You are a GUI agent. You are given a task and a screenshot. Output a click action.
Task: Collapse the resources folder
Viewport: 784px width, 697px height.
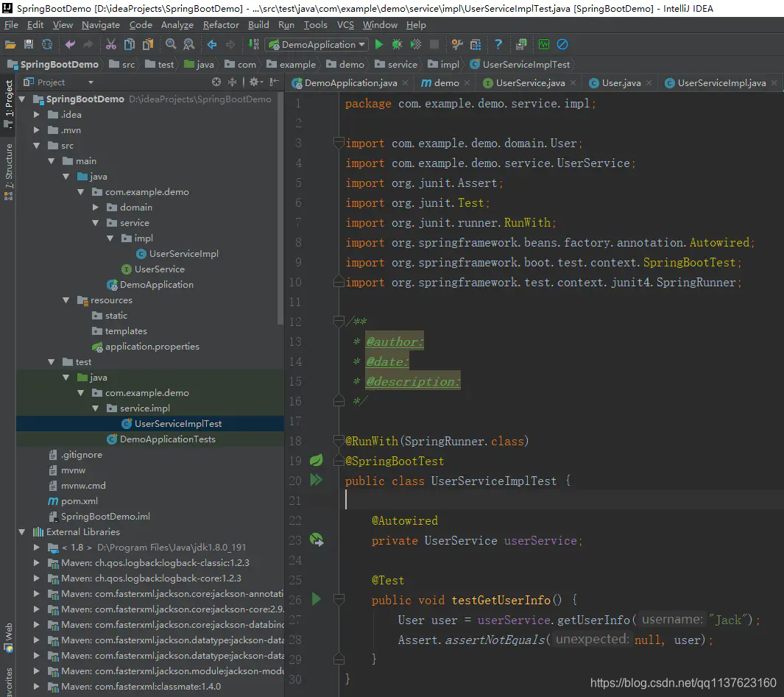[x=66, y=300]
